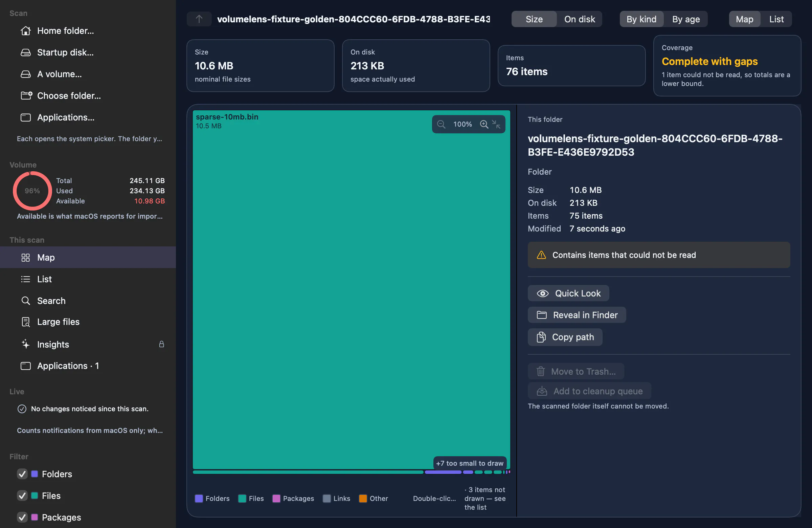This screenshot has height=528, width=812.
Task: Click the Insights sparkle icon
Action: [x=26, y=344]
